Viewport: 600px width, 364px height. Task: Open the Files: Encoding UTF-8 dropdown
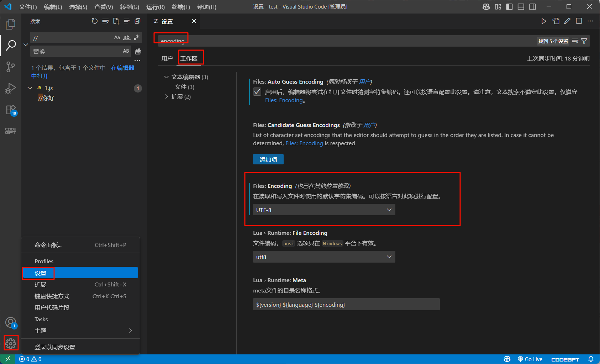coord(324,210)
